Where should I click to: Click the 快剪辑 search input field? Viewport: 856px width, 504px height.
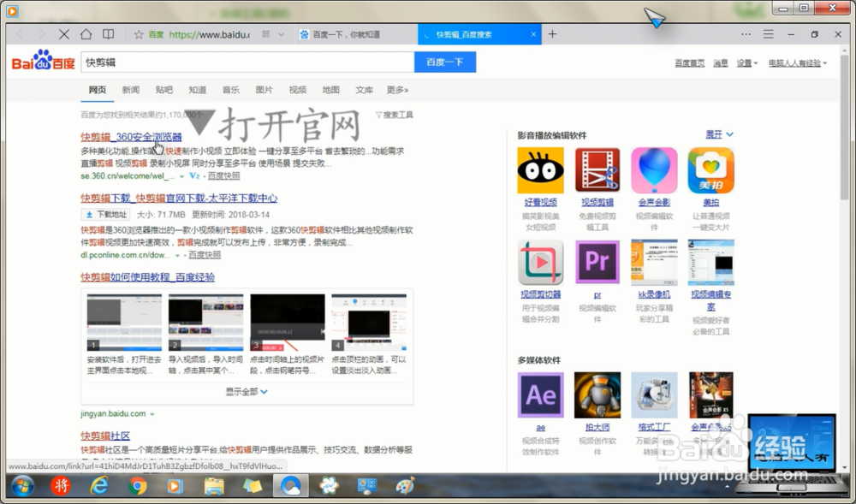pos(247,62)
